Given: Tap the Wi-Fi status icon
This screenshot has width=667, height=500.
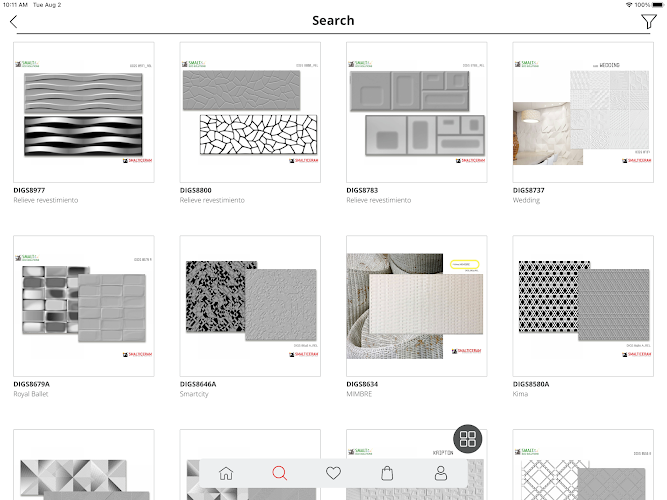Looking at the screenshot, I should click(629, 5).
